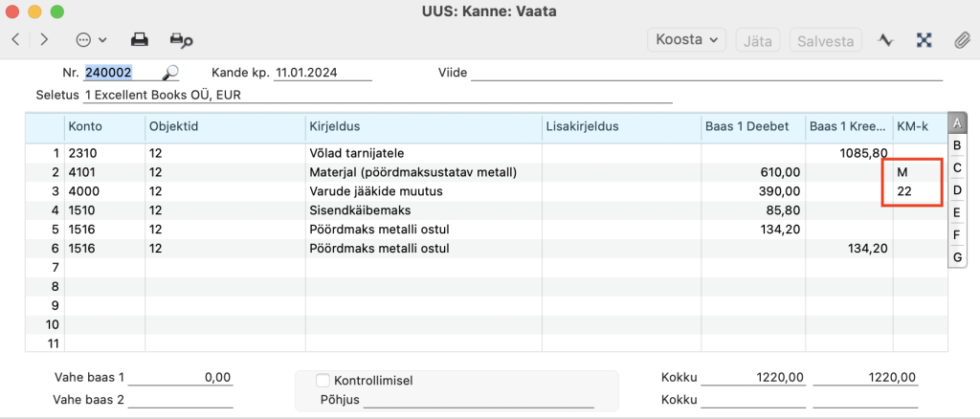
Task: Select column tab G
Action: [x=955, y=257]
